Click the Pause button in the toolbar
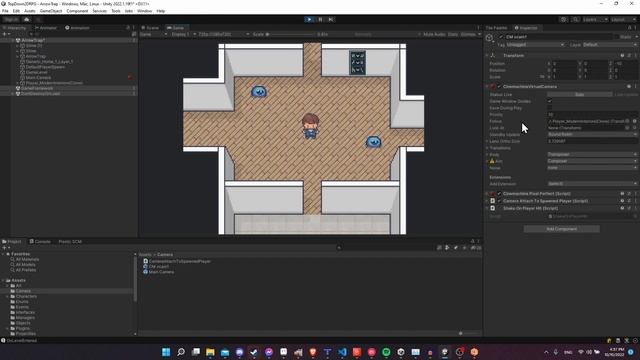 [x=320, y=19]
